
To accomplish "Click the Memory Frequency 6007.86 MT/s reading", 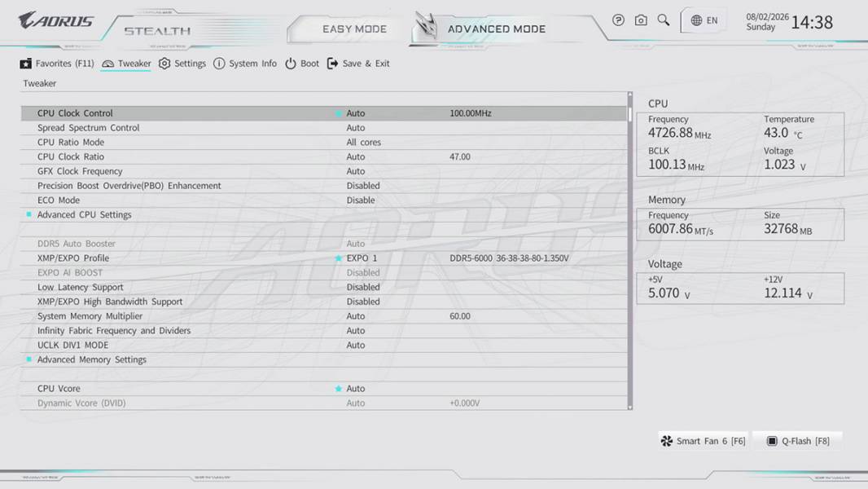I will [x=681, y=229].
